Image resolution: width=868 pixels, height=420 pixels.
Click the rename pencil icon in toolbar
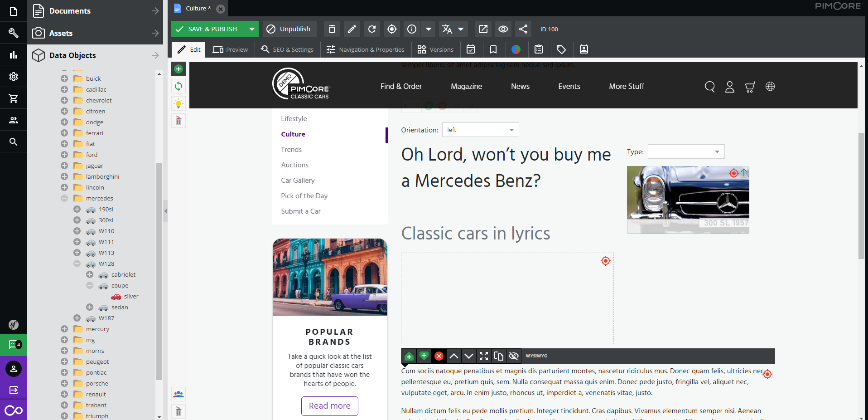[x=352, y=29]
